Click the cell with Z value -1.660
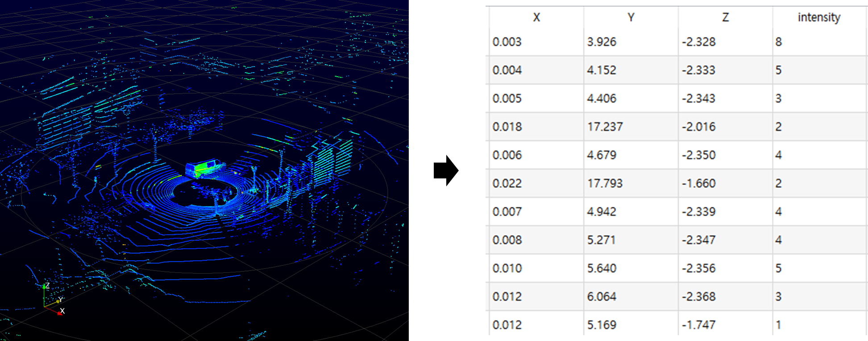The width and height of the screenshot is (868, 341). [x=698, y=184]
